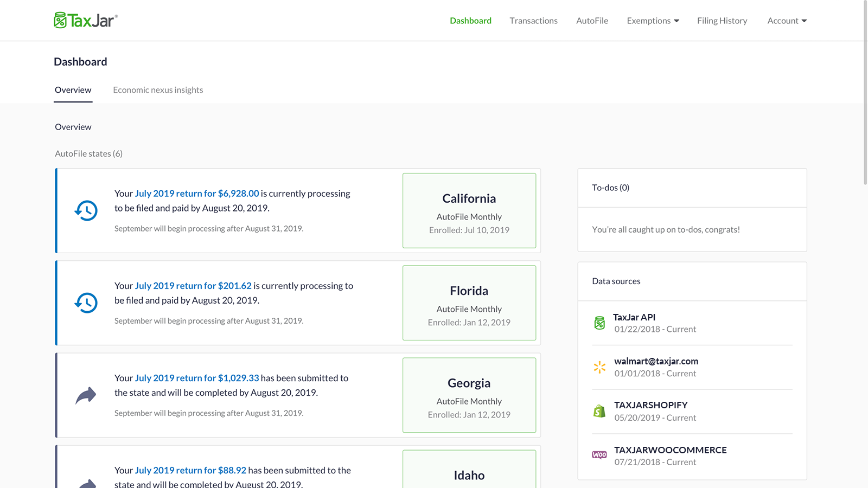This screenshot has width=868, height=488.
Task: Open the Filing History page
Action: pyautogui.click(x=722, y=21)
